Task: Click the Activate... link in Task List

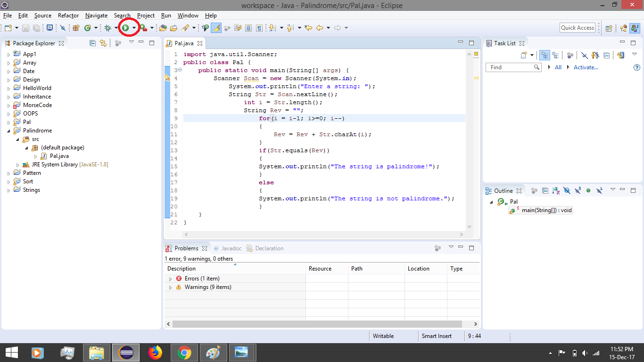Action: (x=586, y=67)
